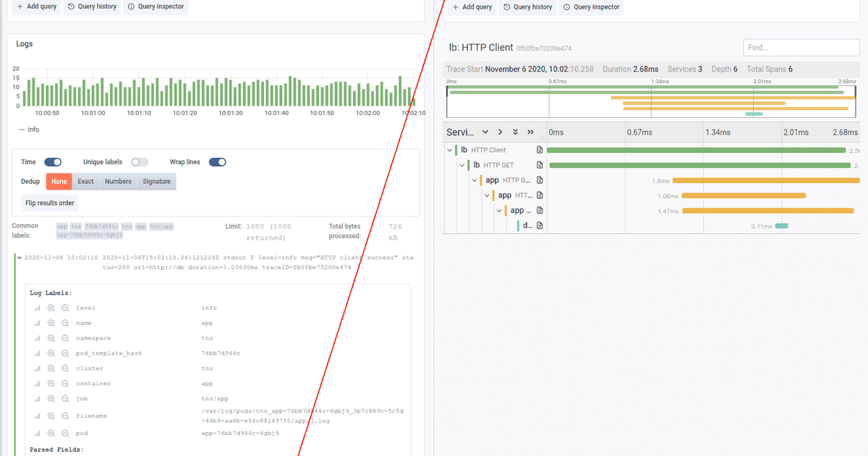Image resolution: width=868 pixels, height=456 pixels.
Task: Filter for the pod label value
Action: [51, 433]
